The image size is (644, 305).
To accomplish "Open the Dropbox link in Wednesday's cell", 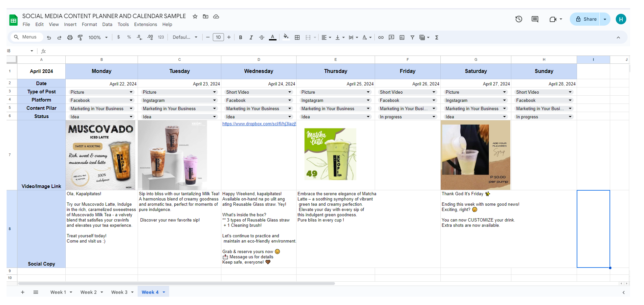I will pyautogui.click(x=259, y=124).
